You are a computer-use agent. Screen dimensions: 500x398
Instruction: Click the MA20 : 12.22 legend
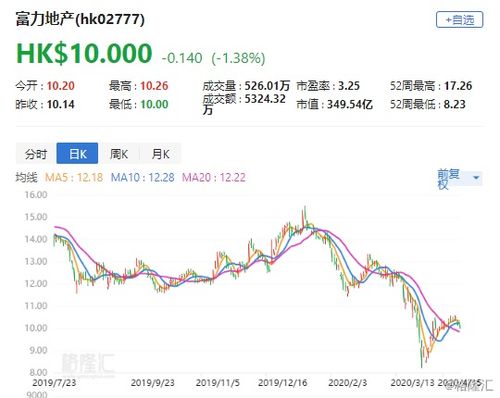coord(214,177)
